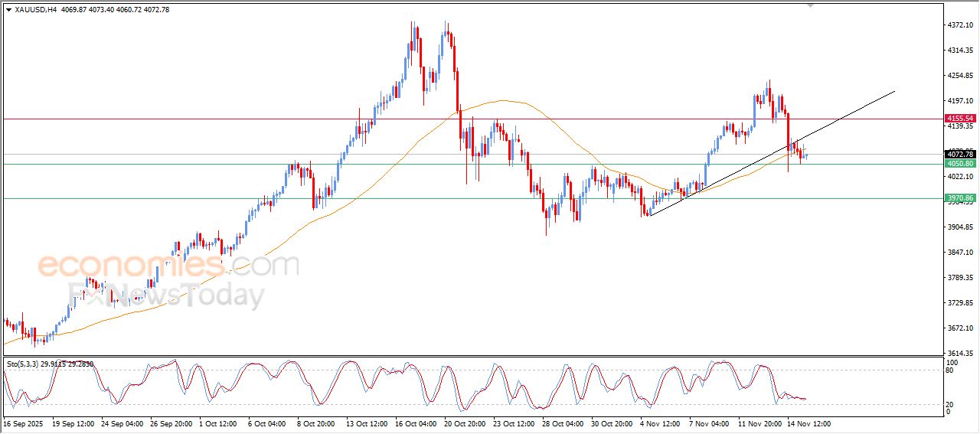980x434 pixels.
Task: Click the 16 Oct 04:00 time label
Action: click(416, 423)
